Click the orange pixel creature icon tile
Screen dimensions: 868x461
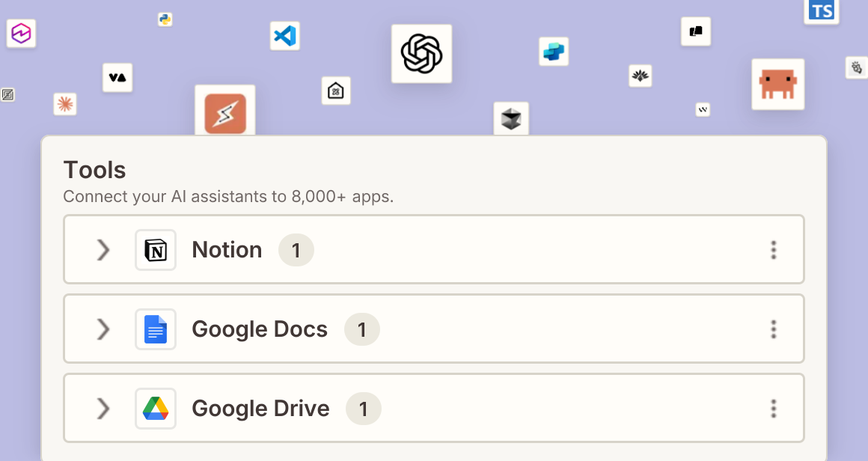[x=777, y=84]
